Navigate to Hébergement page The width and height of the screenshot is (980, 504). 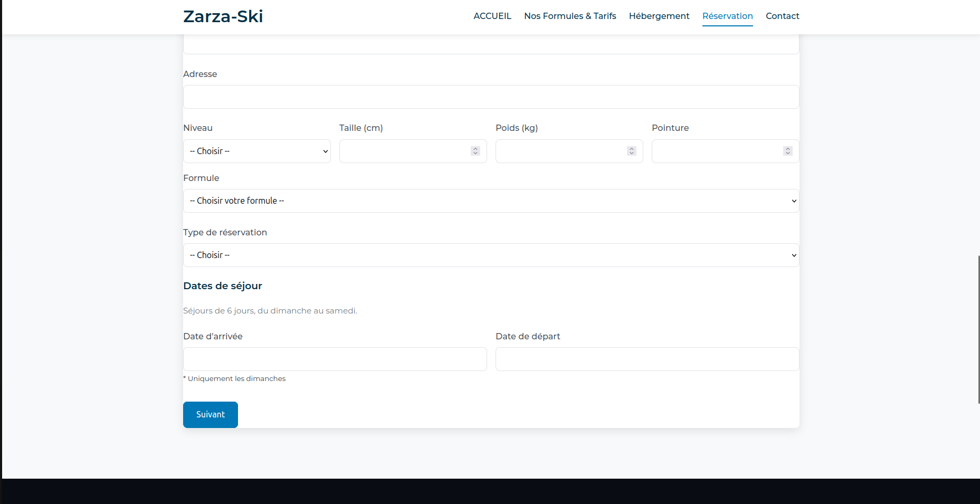point(659,16)
